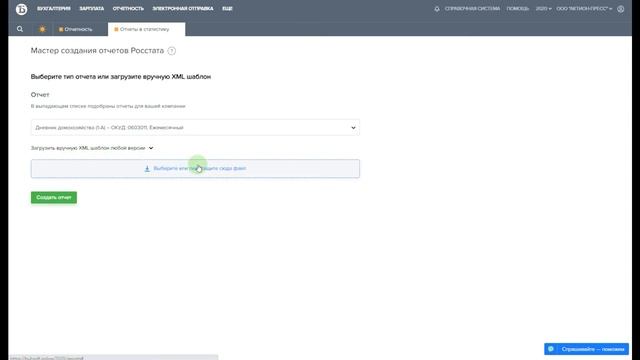Expand the year 2020 dropdown
640x360 pixels.
pos(543,9)
